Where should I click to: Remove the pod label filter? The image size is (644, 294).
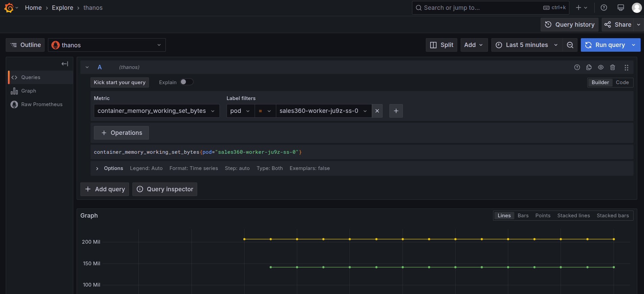(x=377, y=111)
